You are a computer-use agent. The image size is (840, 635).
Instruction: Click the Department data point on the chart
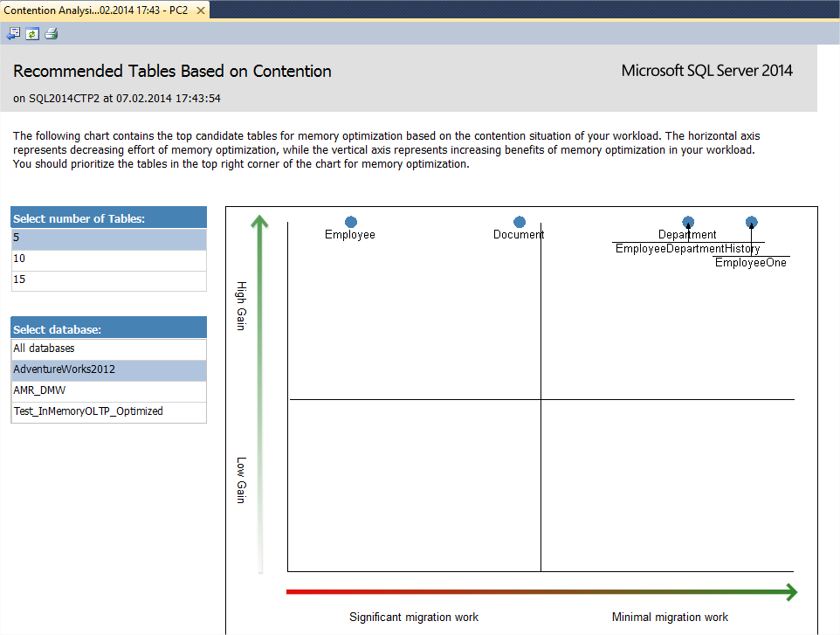688,222
